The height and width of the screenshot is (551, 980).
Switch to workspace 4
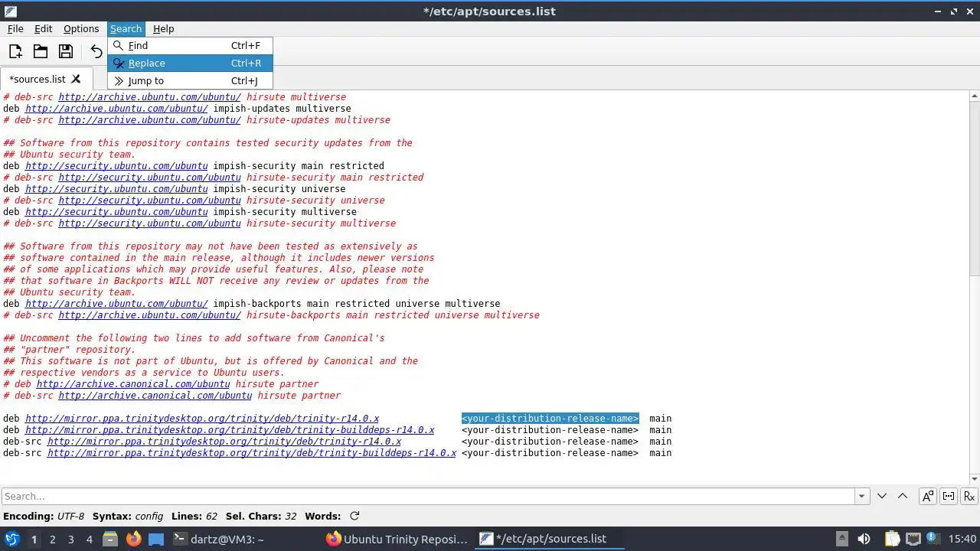pos(89,539)
